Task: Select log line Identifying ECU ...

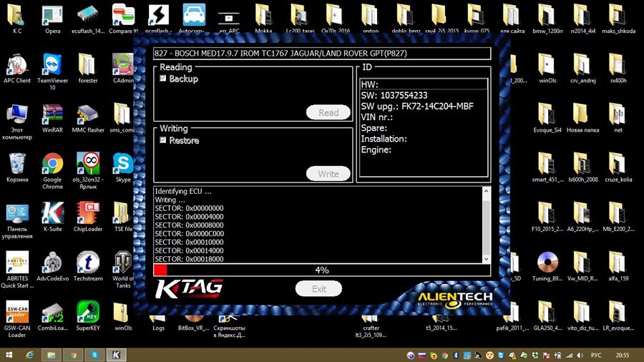Action: pos(183,191)
